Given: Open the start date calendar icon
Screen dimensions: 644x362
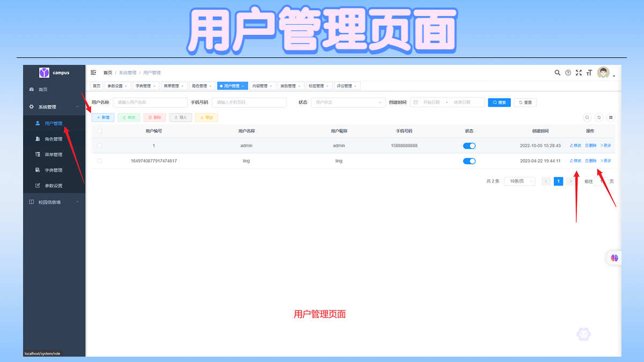Looking at the screenshot, I should pos(415,102).
